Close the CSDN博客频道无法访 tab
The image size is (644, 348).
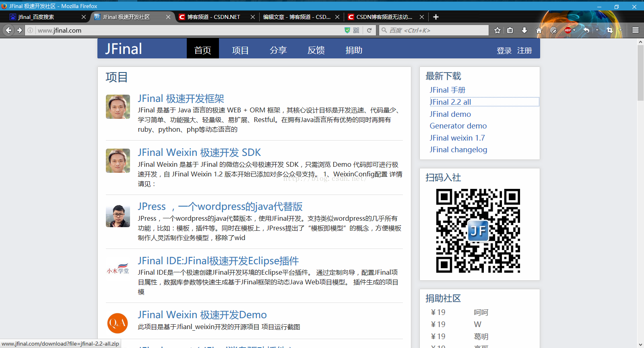coord(422,17)
